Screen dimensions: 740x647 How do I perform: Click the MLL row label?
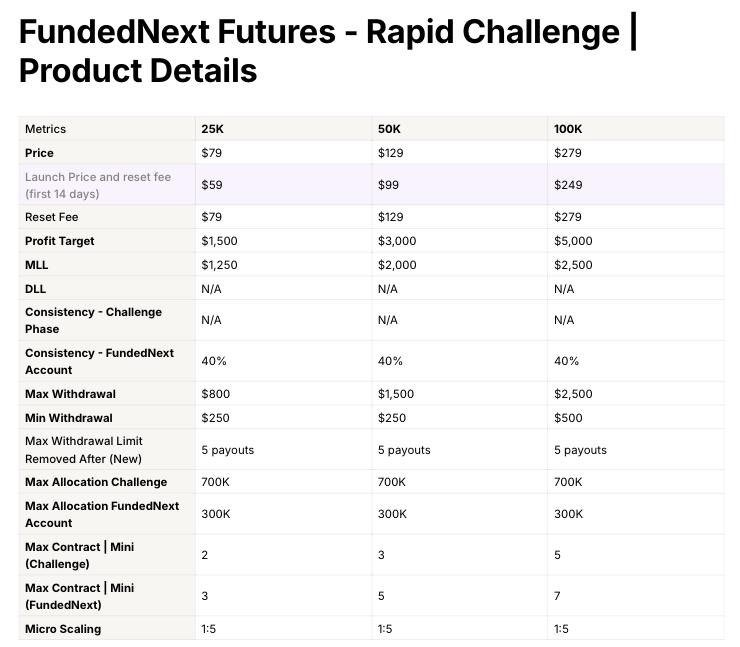(36, 265)
